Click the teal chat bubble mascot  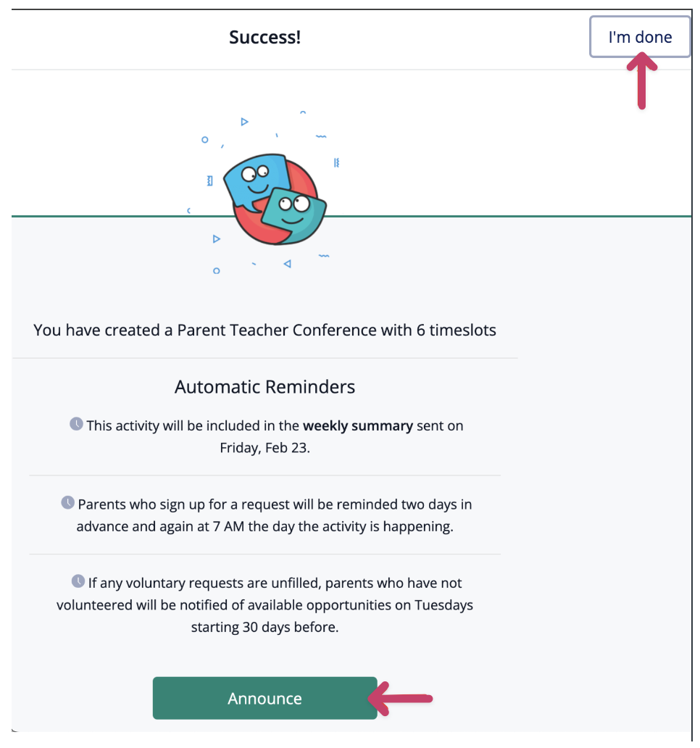tap(291, 213)
